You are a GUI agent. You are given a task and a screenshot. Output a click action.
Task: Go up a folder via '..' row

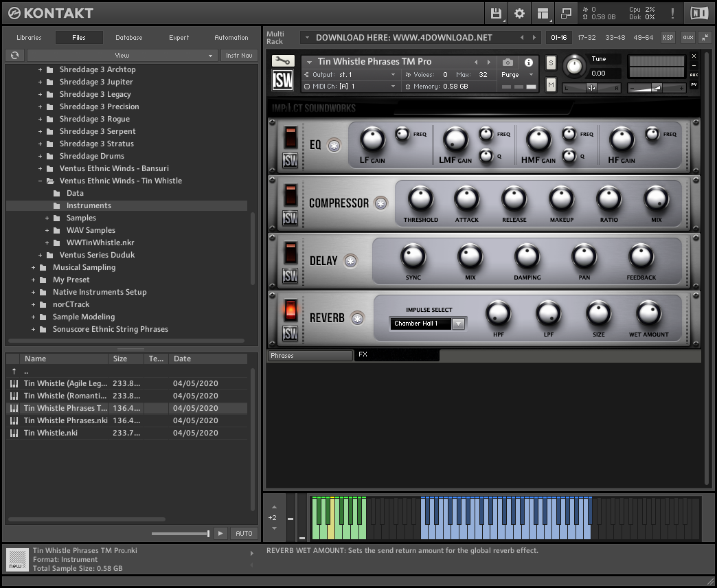click(x=127, y=371)
